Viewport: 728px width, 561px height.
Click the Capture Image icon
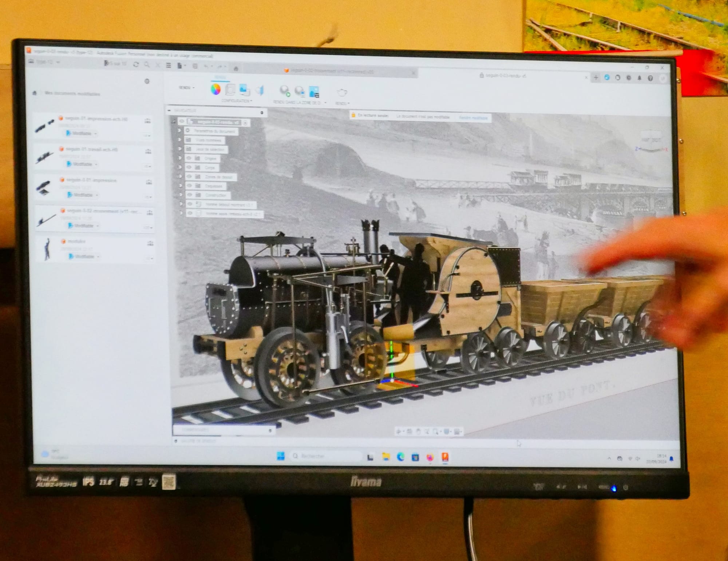tap(314, 92)
